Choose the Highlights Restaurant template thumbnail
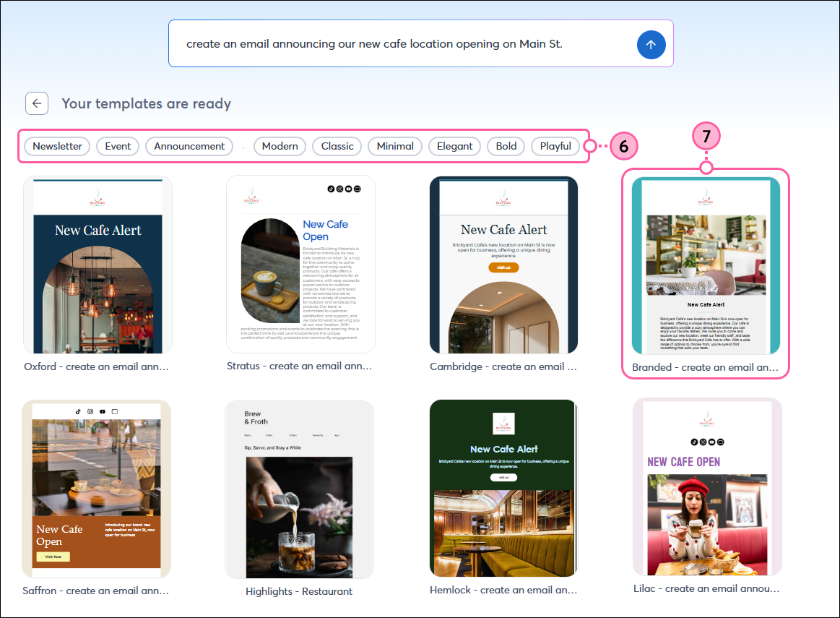 (x=300, y=489)
